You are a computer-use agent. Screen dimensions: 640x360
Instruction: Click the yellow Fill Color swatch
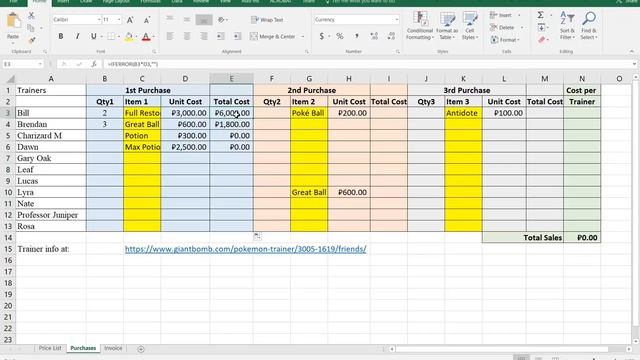[128, 37]
